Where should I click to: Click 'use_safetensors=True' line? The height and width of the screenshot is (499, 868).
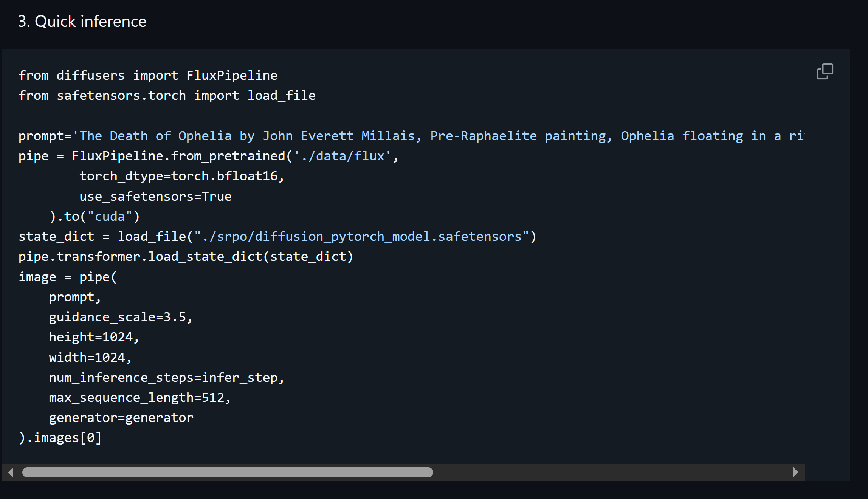pyautogui.click(x=155, y=197)
